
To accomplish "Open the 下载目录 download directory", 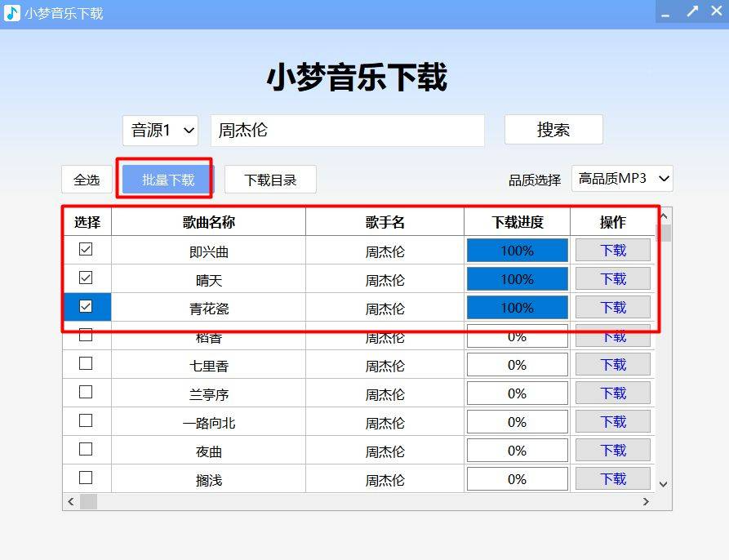I will click(270, 179).
